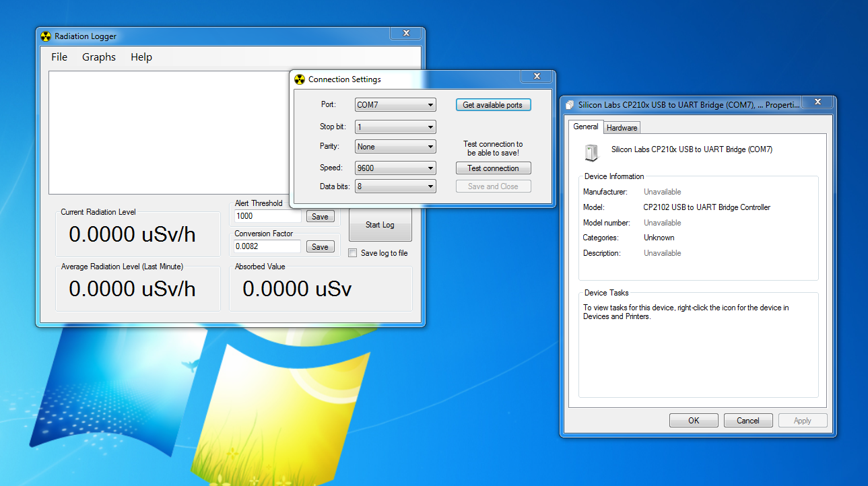Click Cancel in the Properties dialog
The image size is (868, 486).
(748, 421)
